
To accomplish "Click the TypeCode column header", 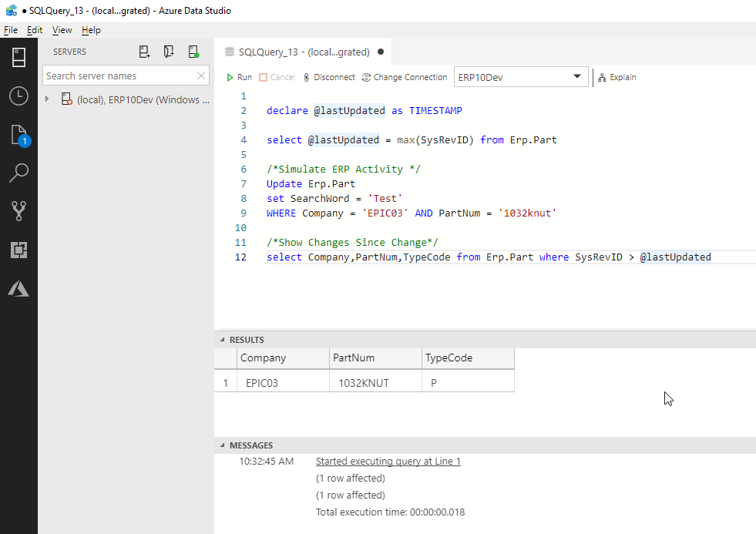I will click(x=468, y=358).
